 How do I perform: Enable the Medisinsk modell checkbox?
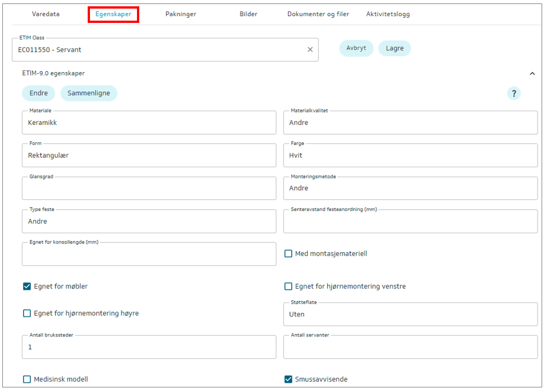(x=27, y=379)
